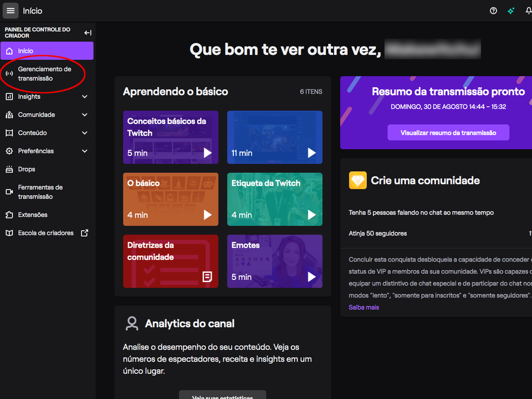Viewport: 532px width, 399px height.
Task: Play the Etiqueta da Twitch video
Action: click(312, 215)
